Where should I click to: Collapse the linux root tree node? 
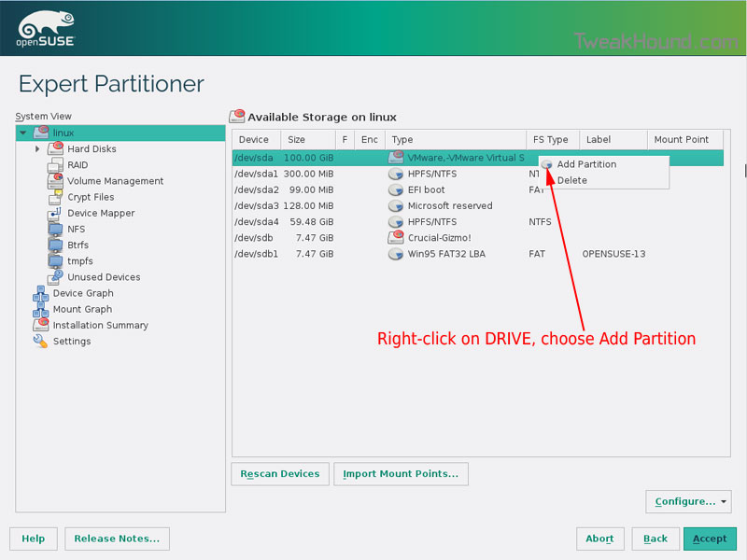pyautogui.click(x=22, y=133)
